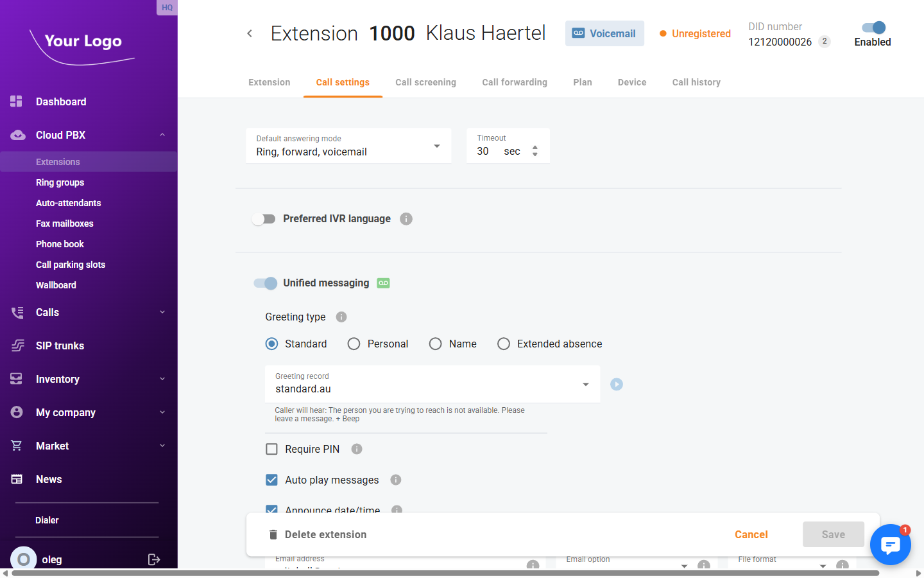The height and width of the screenshot is (578, 924).
Task: Click the info icon next to Auto play messages
Action: (x=396, y=480)
